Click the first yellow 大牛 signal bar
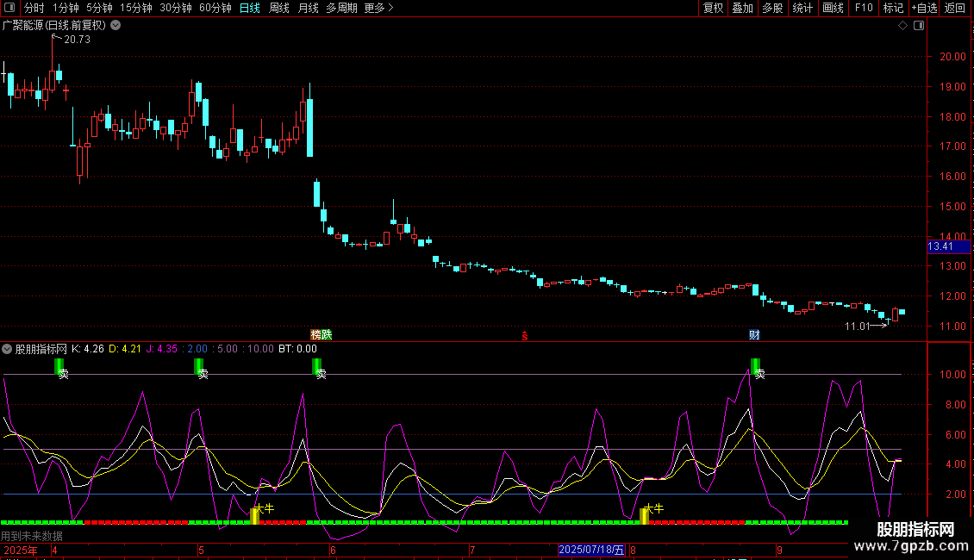Image resolution: width=974 pixels, height=560 pixels. coord(255,515)
